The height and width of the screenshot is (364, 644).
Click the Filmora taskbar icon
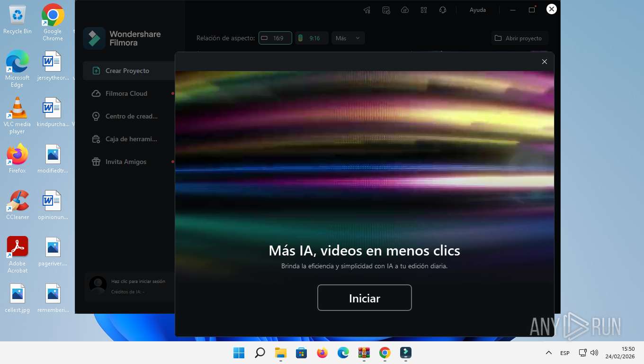(406, 353)
